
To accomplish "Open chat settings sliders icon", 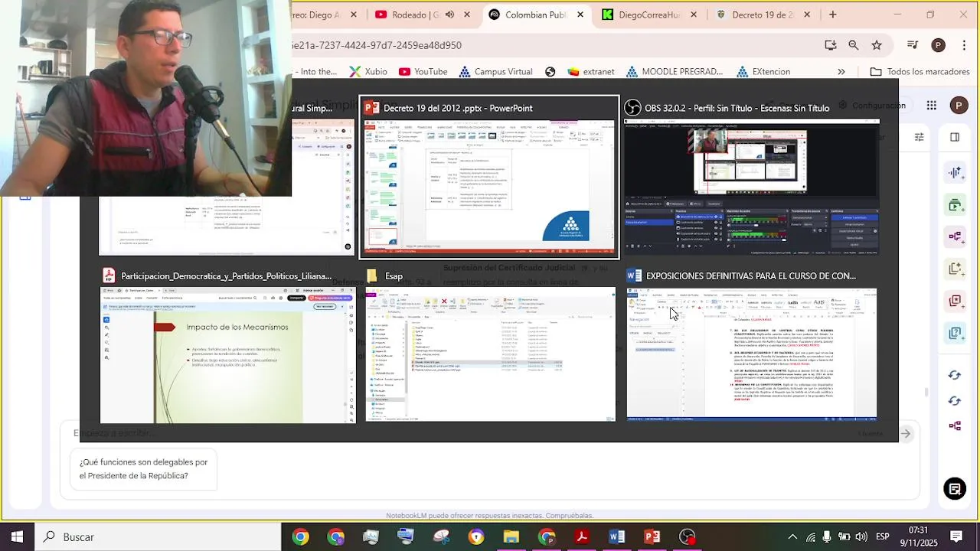I will pos(920,137).
